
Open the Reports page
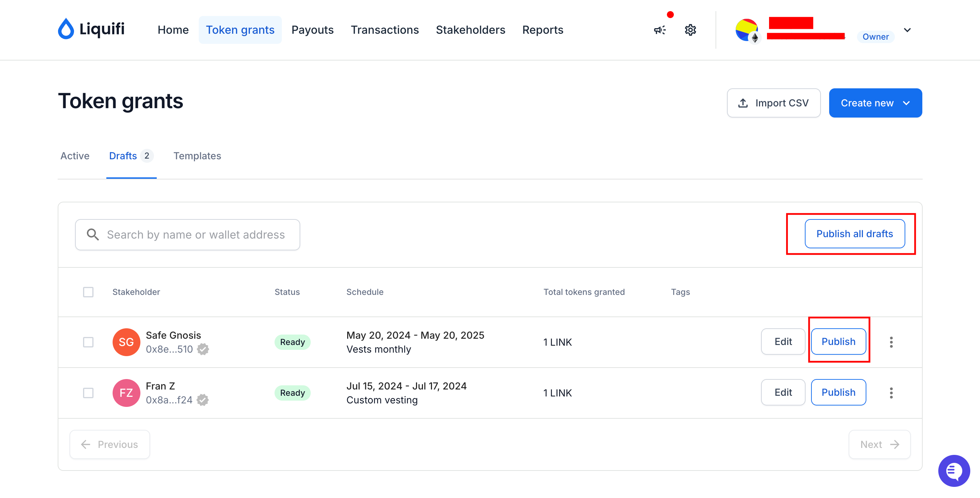(x=542, y=30)
